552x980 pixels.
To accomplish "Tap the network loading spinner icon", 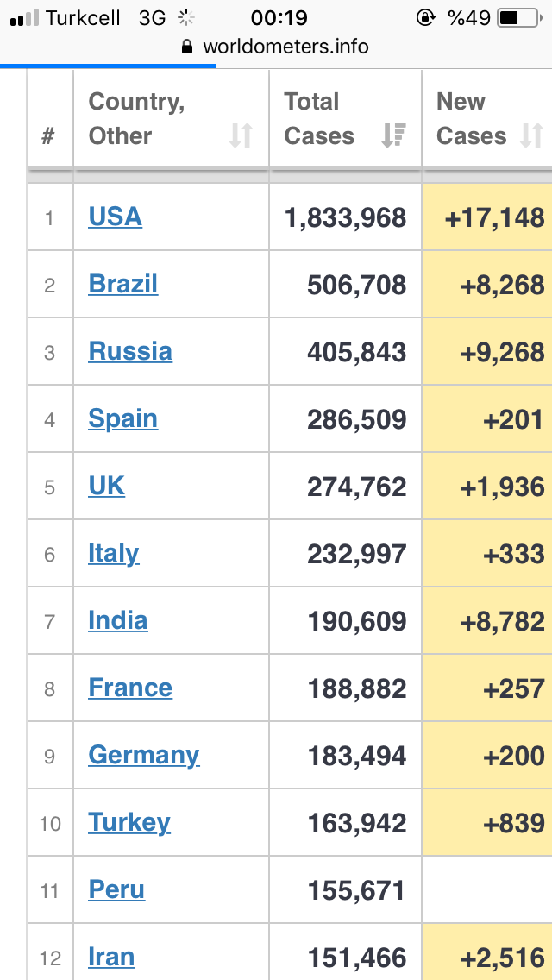I will [x=185, y=18].
